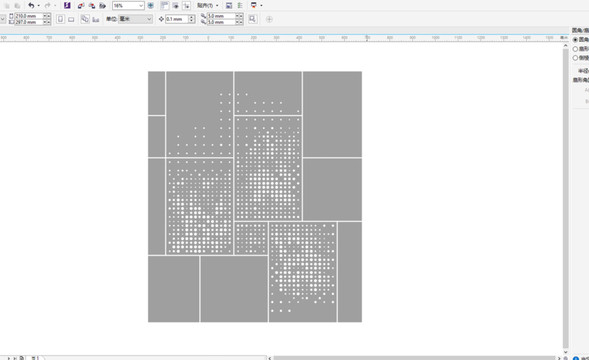The image size is (589, 360).
Task: Click the vertical scrollbar up arrow
Action: [566, 45]
